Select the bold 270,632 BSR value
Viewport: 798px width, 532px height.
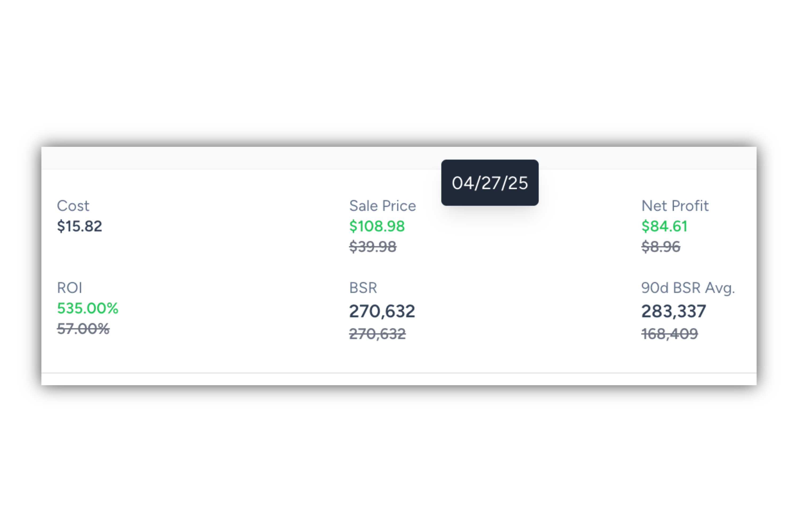coord(382,311)
